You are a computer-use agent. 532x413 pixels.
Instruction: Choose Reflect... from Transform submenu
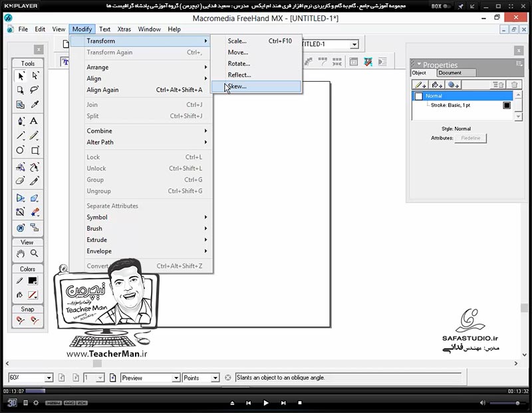256,74
